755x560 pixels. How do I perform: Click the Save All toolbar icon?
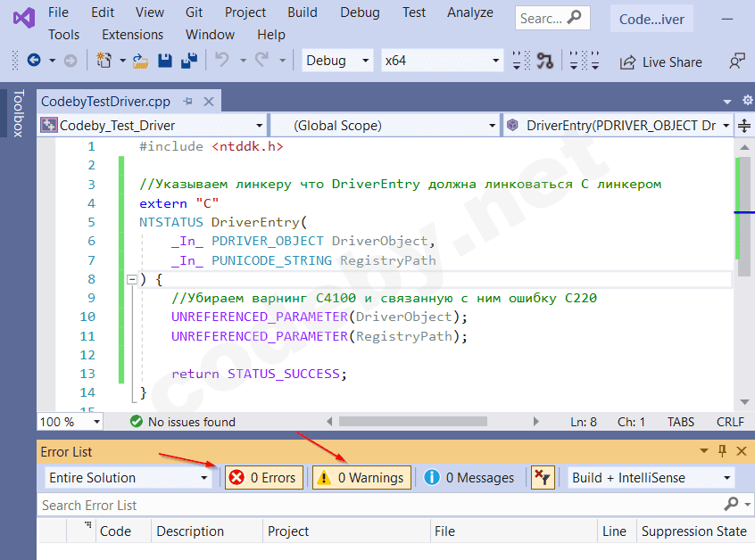coord(188,61)
